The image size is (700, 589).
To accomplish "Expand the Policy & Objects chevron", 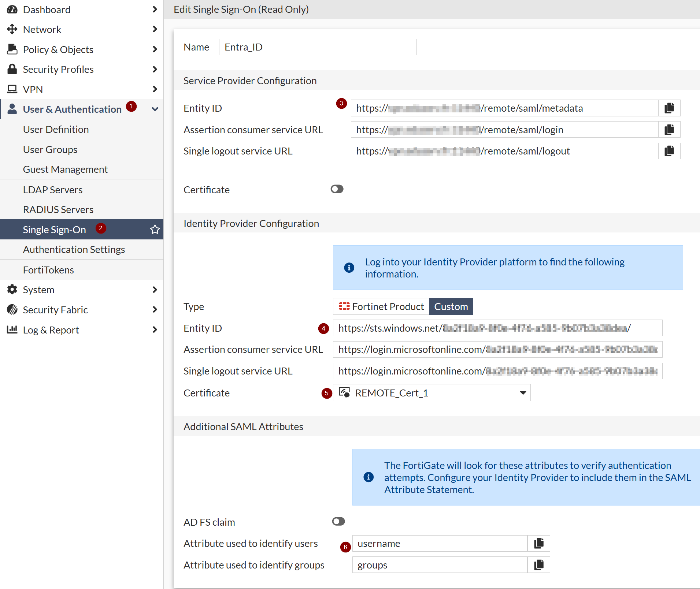I will [x=155, y=49].
